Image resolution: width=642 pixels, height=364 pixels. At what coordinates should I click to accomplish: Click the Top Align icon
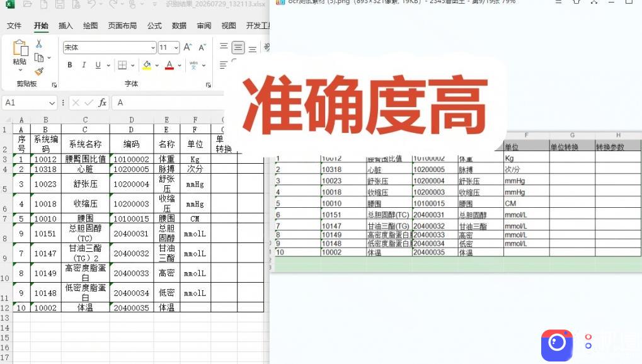pyautogui.click(x=224, y=46)
